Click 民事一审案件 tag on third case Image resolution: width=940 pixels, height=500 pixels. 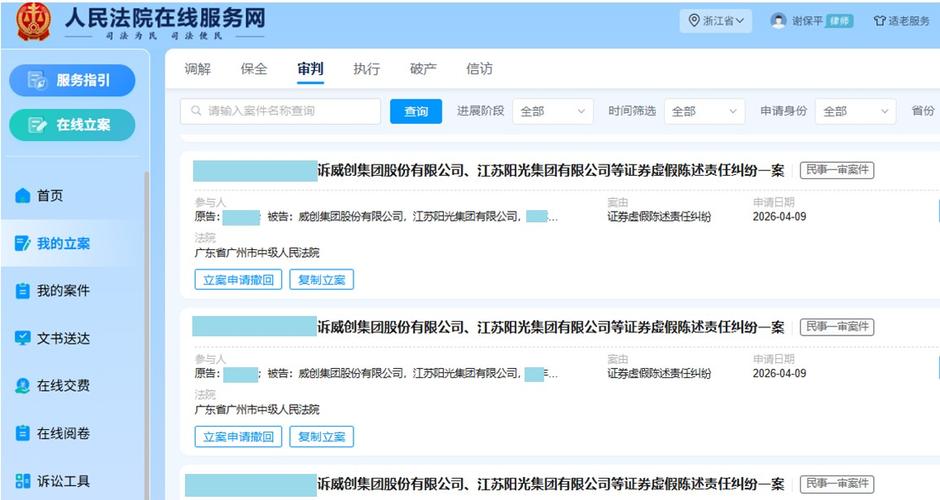837,484
